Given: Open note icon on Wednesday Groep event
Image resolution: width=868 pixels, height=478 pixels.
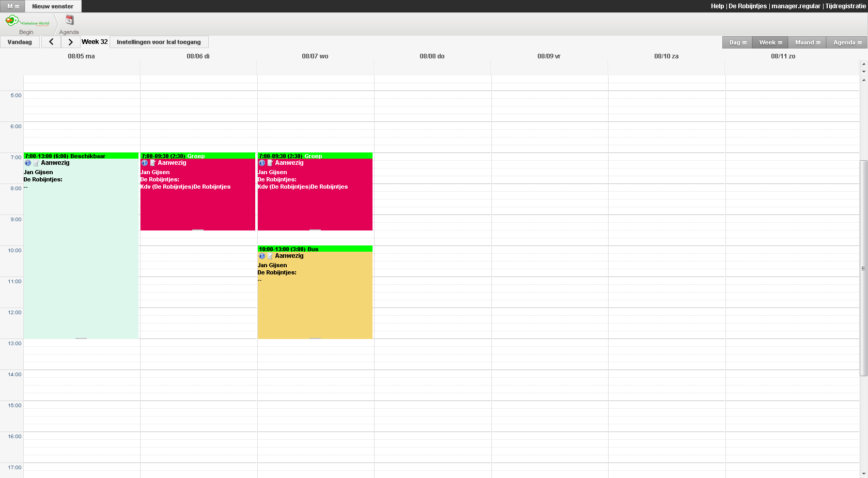Looking at the screenshot, I should coord(270,163).
